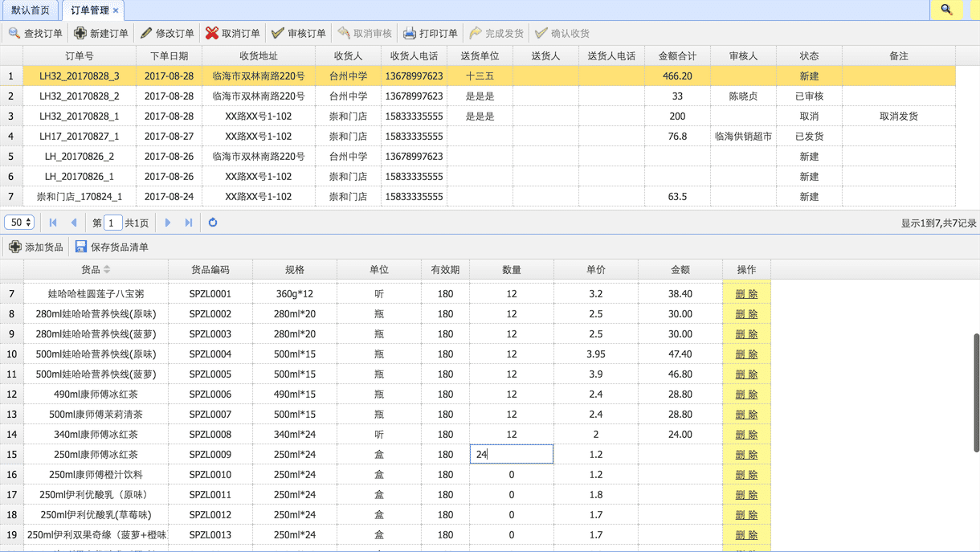
Task: Approve order using 审核订单 checkmark
Action: (278, 33)
